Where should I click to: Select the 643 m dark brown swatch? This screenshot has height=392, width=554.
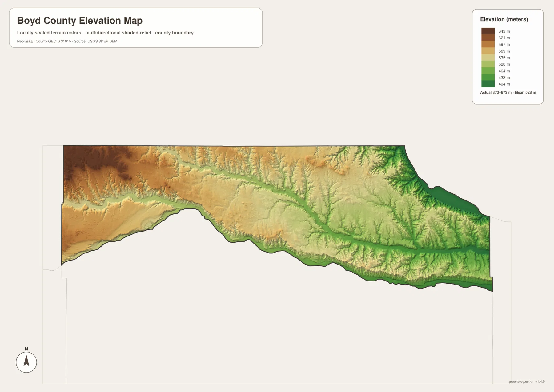(488, 31)
